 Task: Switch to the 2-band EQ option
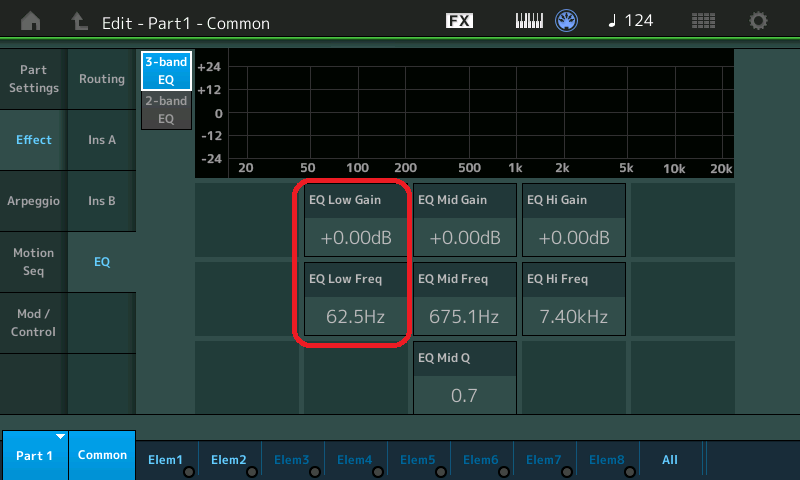[166, 110]
